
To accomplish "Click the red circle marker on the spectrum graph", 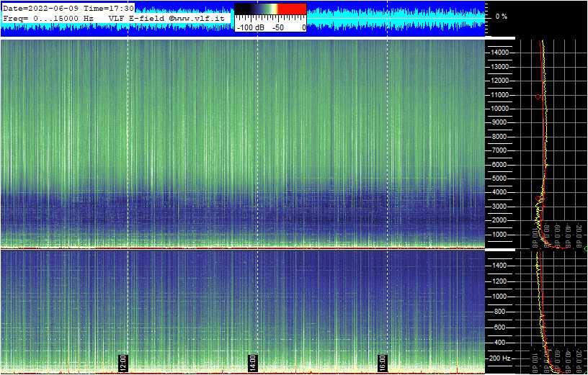I will [538, 96].
